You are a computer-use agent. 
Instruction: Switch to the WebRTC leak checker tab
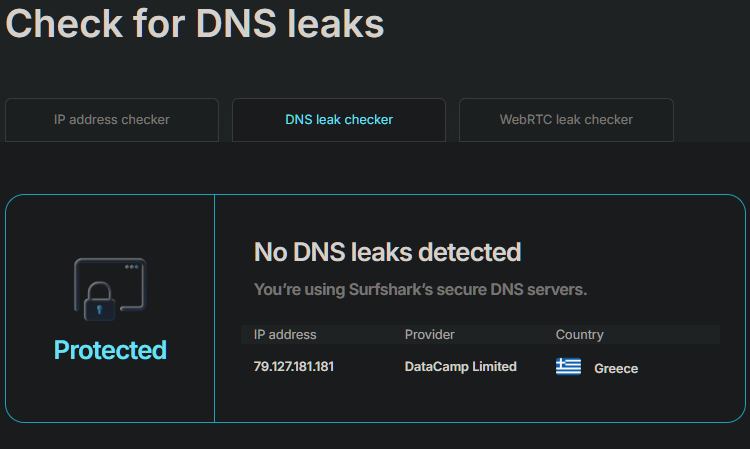[566, 120]
